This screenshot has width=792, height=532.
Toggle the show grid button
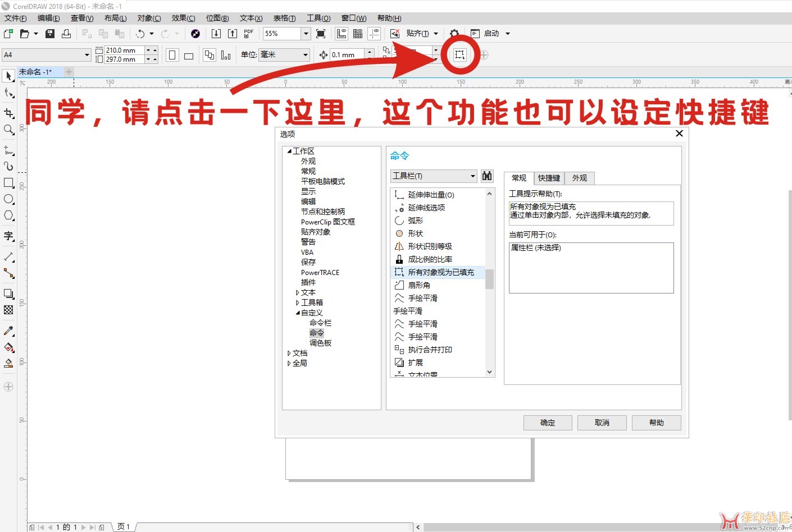coord(358,34)
